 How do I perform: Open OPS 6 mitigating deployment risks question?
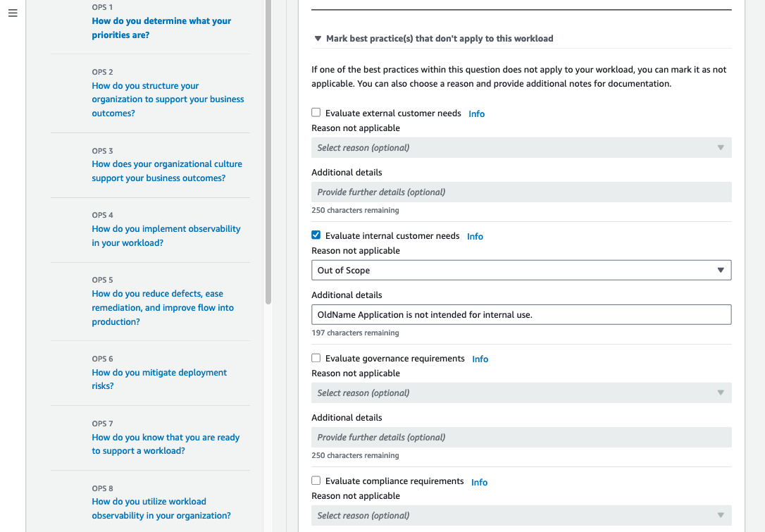(x=159, y=378)
